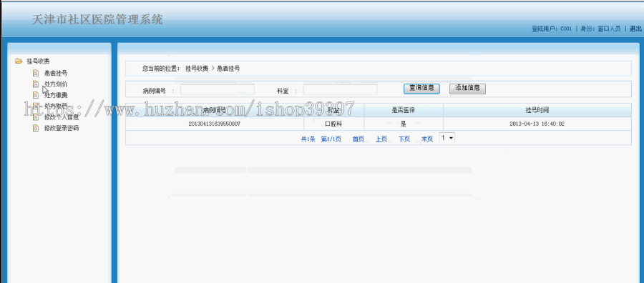Click the 添加信息 button
The image size is (644, 283).
point(467,89)
